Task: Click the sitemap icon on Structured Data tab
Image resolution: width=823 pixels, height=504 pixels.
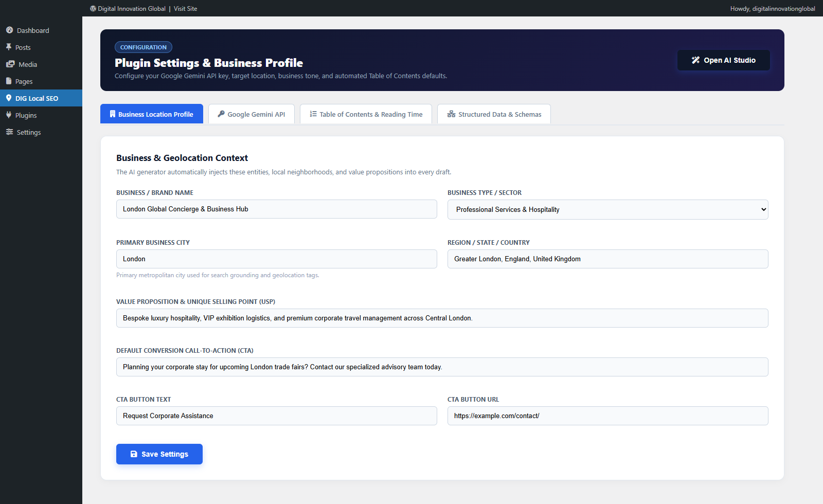Action: [x=451, y=114]
